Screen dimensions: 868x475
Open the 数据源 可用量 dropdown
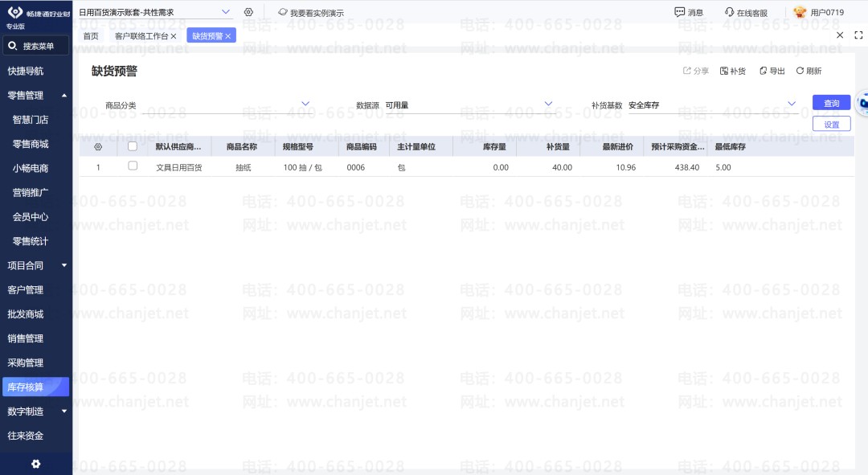click(x=549, y=104)
